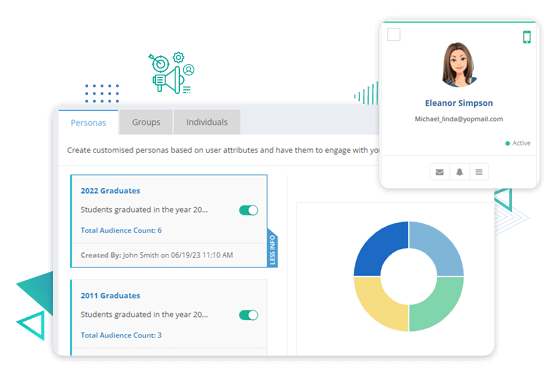Click Total Audience Count: 3
The width and height of the screenshot is (550, 384).
pyautogui.click(x=121, y=335)
